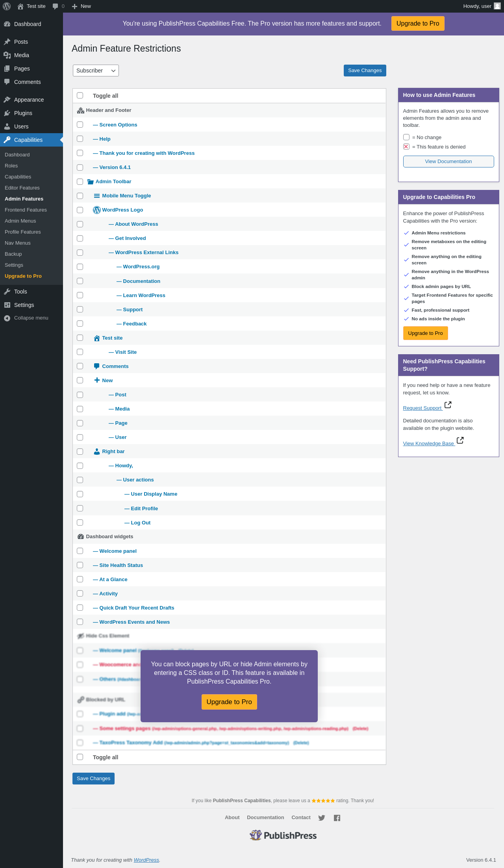Toggle the Screen Options checkbox
The height and width of the screenshot is (868, 504).
pos(80,125)
